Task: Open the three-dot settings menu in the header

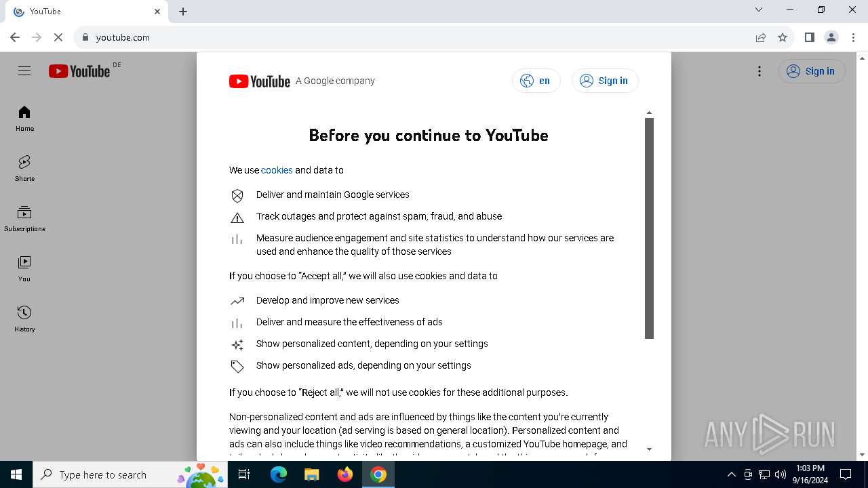Action: pos(759,71)
